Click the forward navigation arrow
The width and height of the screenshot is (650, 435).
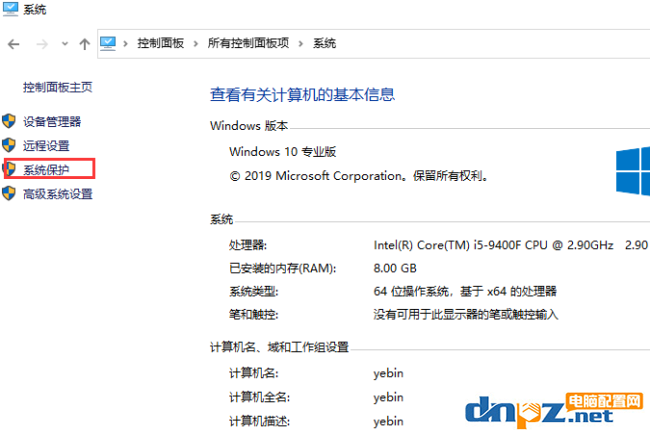click(42, 44)
